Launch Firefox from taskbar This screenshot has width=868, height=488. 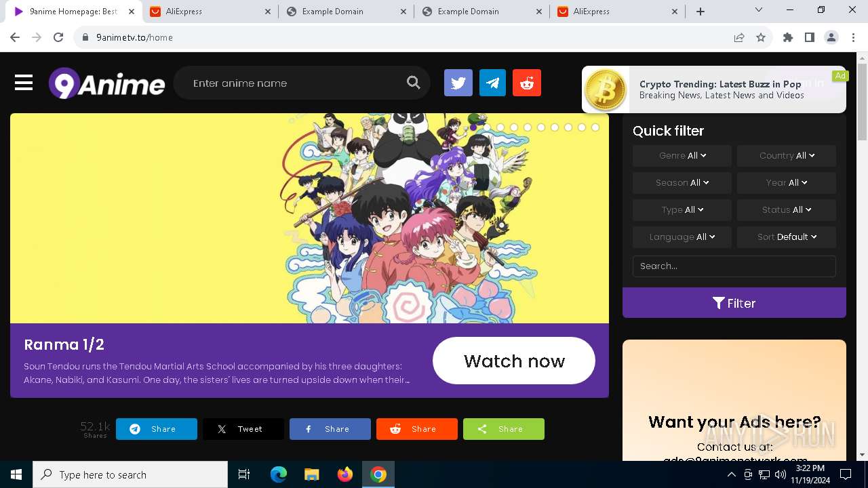(345, 474)
